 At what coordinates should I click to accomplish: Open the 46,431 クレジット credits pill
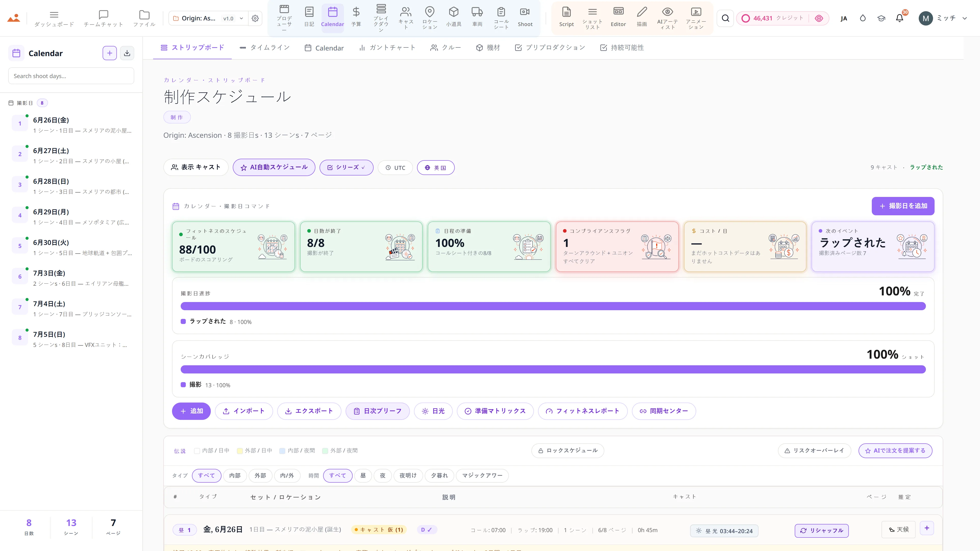click(x=782, y=18)
